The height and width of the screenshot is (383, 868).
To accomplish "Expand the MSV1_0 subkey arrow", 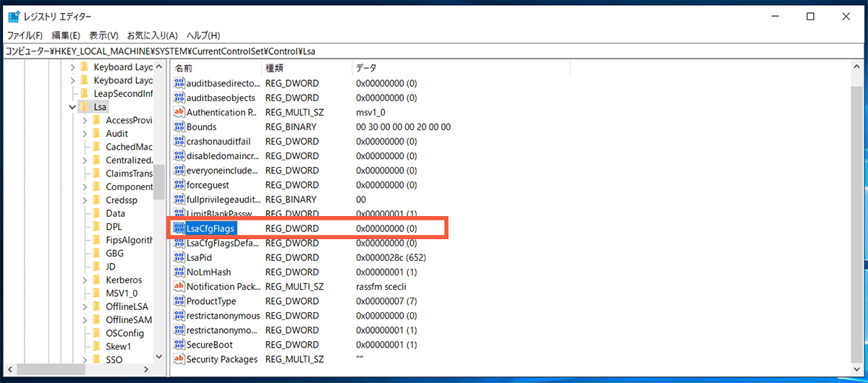I will (x=85, y=293).
